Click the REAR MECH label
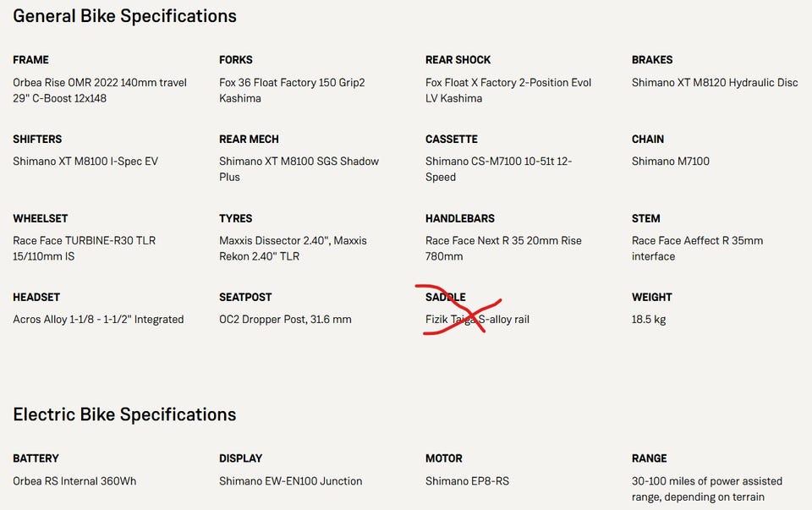 click(249, 140)
